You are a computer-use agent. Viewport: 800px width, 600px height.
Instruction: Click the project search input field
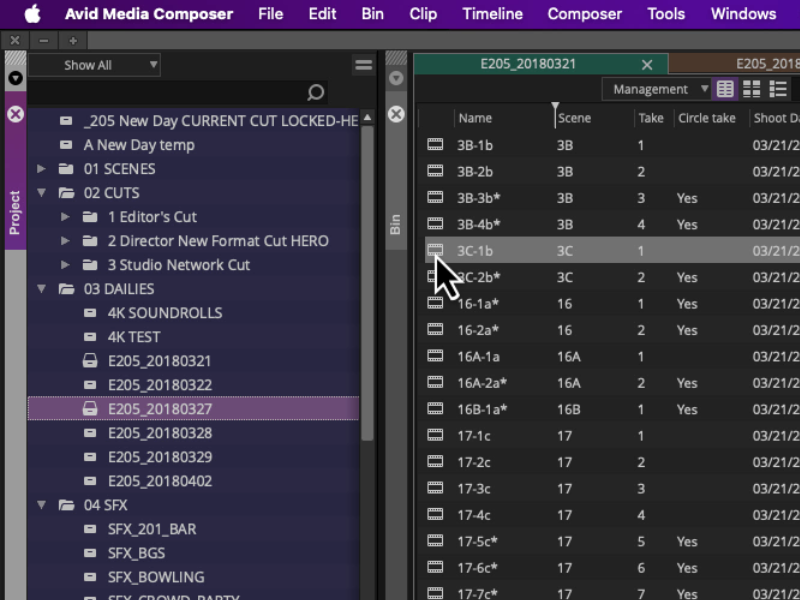[x=167, y=92]
